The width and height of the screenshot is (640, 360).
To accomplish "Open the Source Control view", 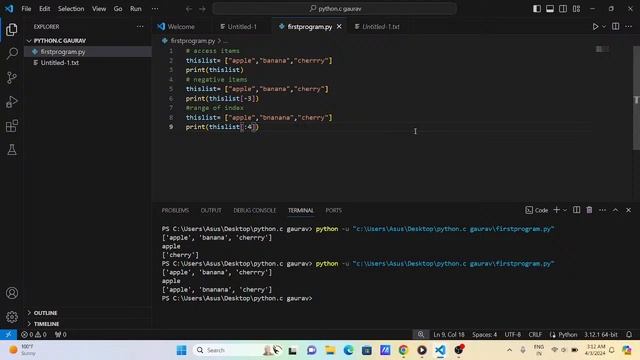I will pyautogui.click(x=12, y=78).
